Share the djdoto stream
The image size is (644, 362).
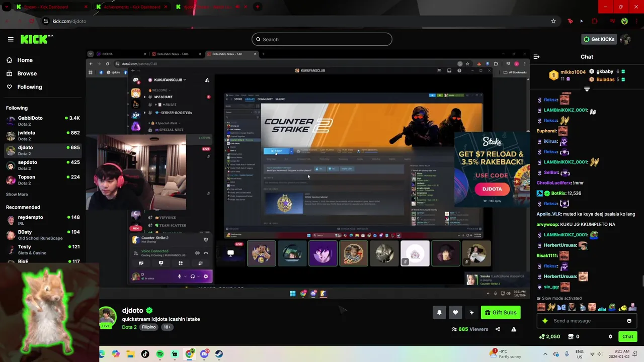pos(498,329)
